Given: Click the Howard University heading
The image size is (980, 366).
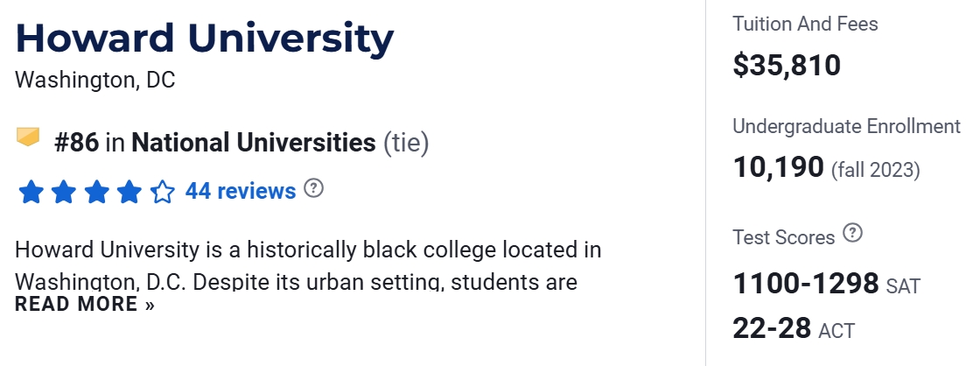Looking at the screenshot, I should (205, 39).
